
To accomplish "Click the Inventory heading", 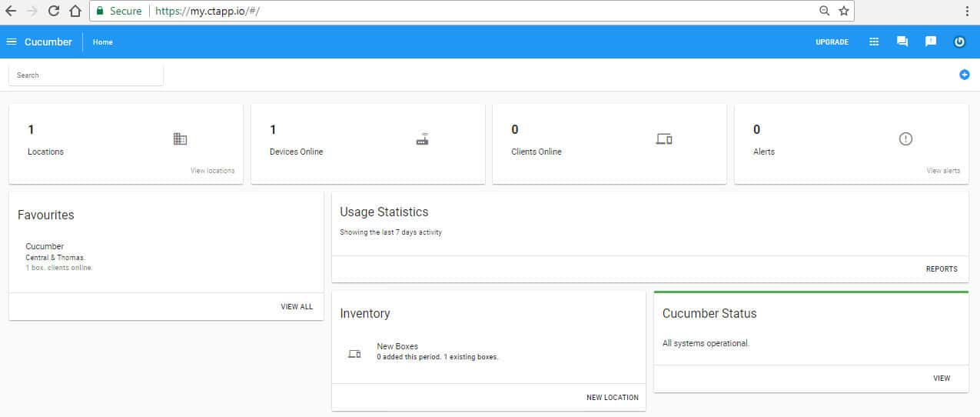I will click(365, 313).
